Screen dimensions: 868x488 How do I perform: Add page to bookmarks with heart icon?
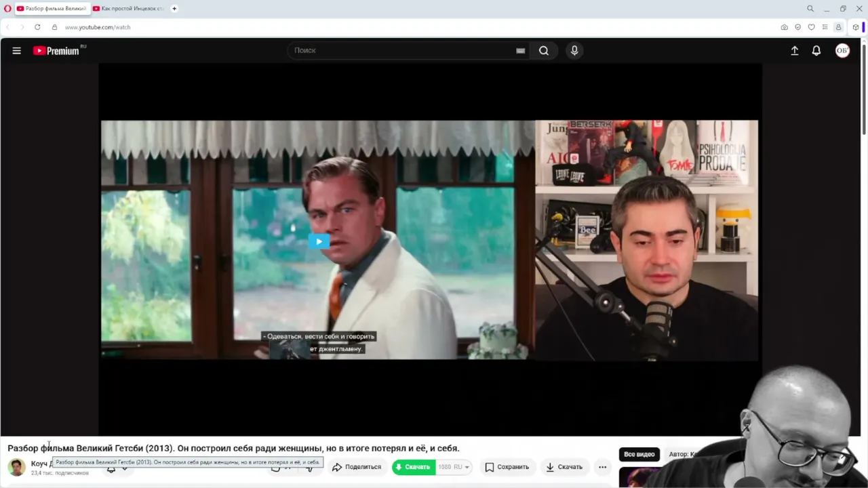click(x=811, y=27)
